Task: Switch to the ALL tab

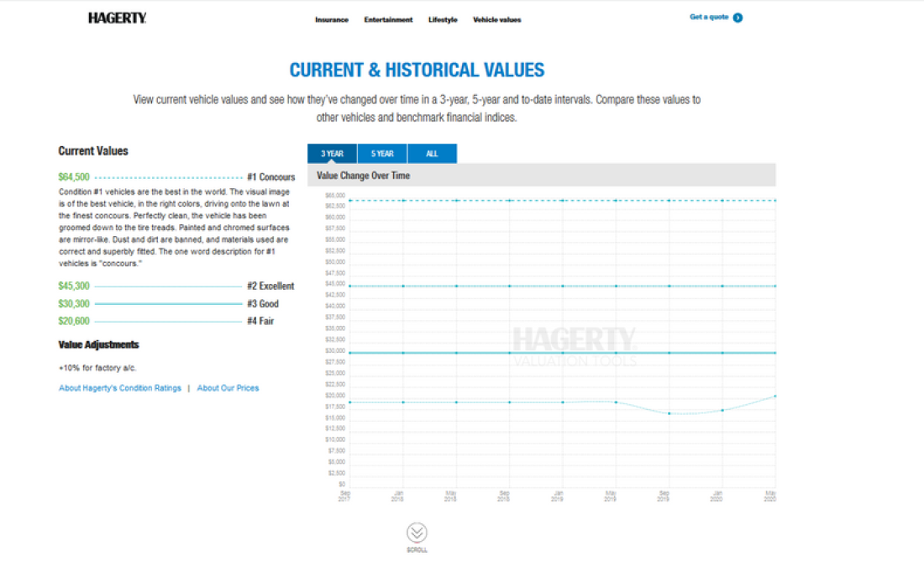Action: (432, 154)
